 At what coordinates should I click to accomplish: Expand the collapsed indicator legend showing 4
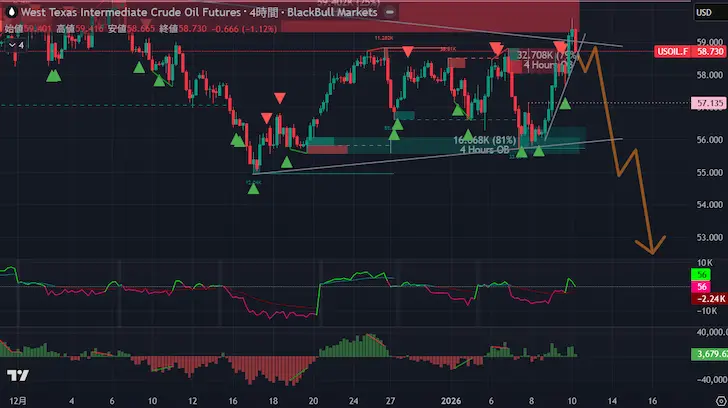coord(15,47)
